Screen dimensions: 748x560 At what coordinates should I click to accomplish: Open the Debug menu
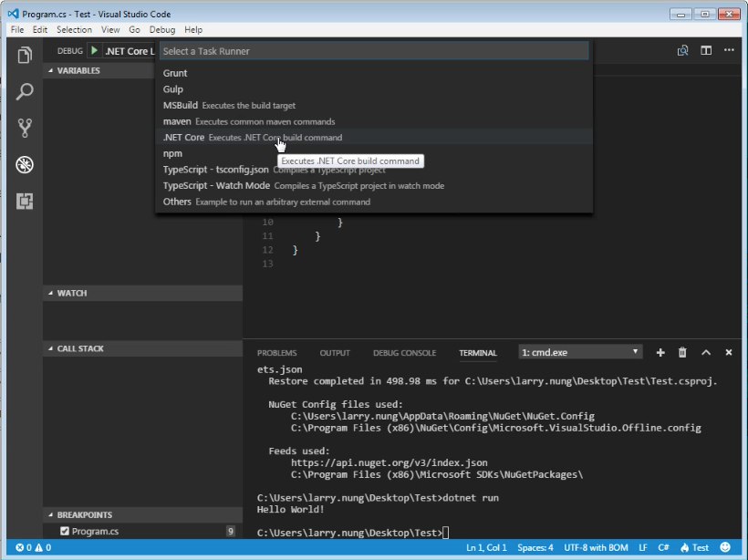click(x=162, y=29)
